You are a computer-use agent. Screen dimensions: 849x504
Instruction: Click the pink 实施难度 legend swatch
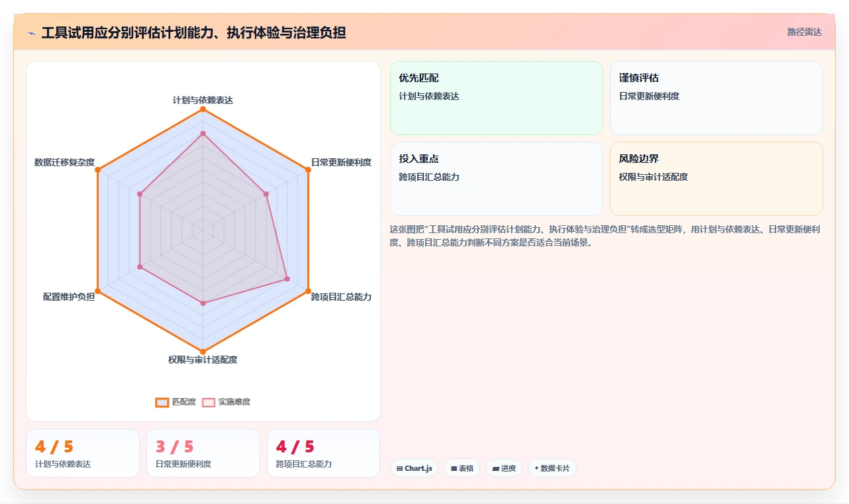coord(209,402)
